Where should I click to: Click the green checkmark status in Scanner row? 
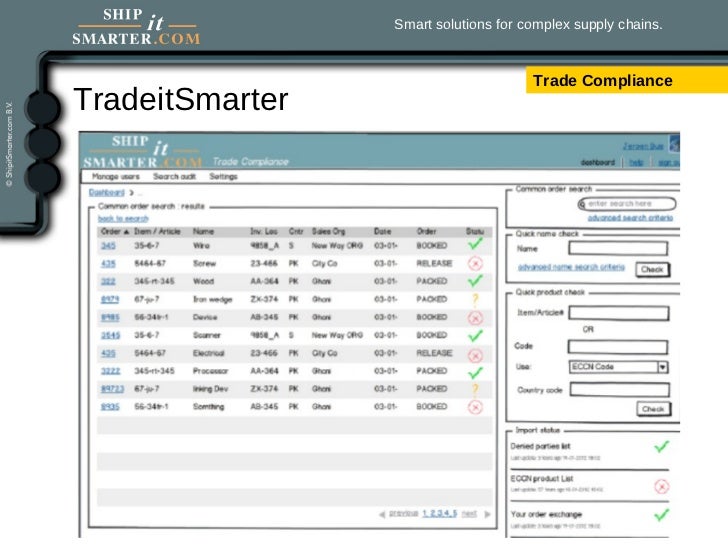click(474, 335)
